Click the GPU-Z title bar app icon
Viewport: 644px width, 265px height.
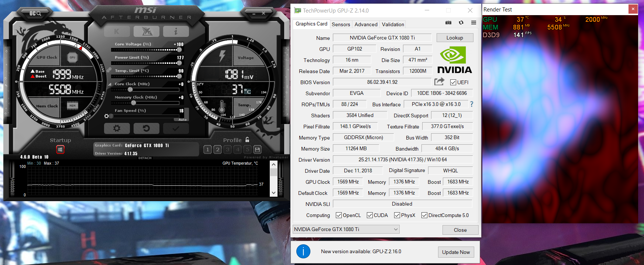click(x=297, y=10)
